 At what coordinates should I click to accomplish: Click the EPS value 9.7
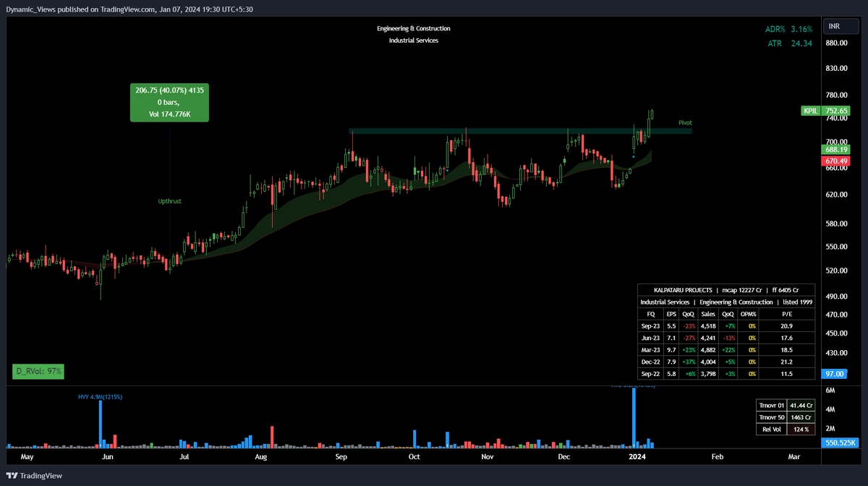click(x=671, y=350)
